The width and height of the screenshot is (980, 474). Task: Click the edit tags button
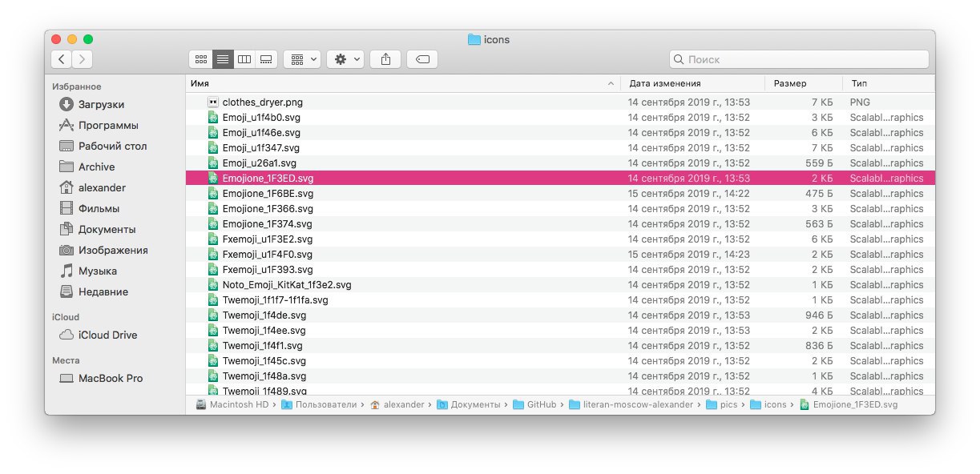[422, 59]
